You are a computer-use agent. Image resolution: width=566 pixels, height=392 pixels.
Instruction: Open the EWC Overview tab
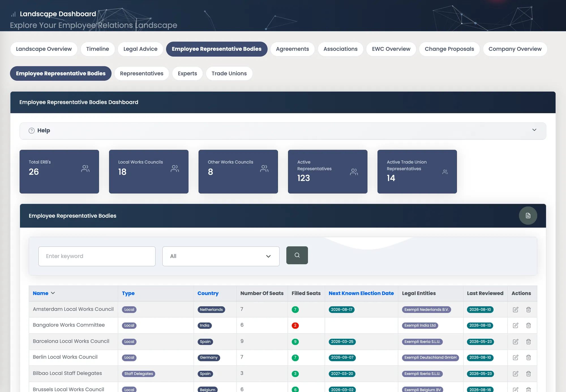click(391, 49)
